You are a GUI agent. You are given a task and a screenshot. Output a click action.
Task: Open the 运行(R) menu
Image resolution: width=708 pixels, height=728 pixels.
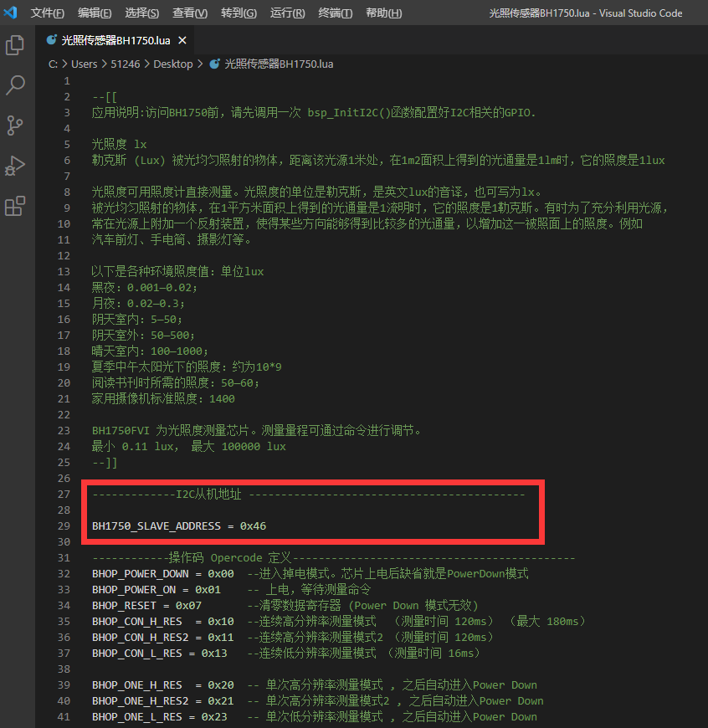point(287,13)
